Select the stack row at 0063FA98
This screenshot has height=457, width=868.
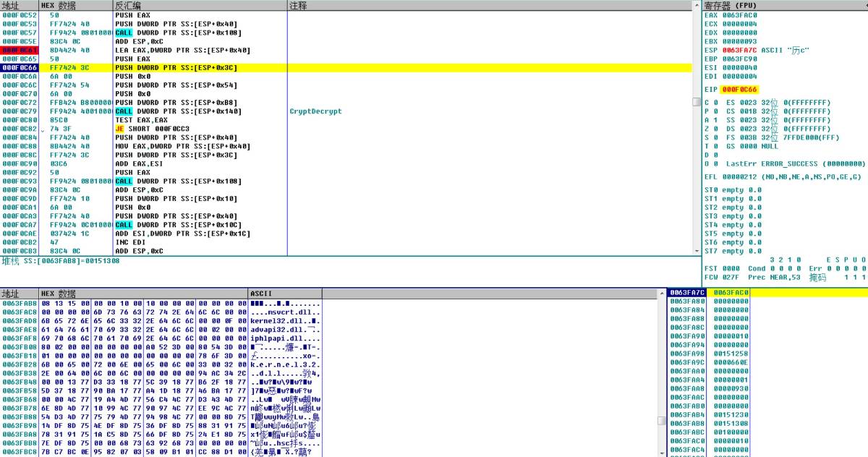point(767,354)
